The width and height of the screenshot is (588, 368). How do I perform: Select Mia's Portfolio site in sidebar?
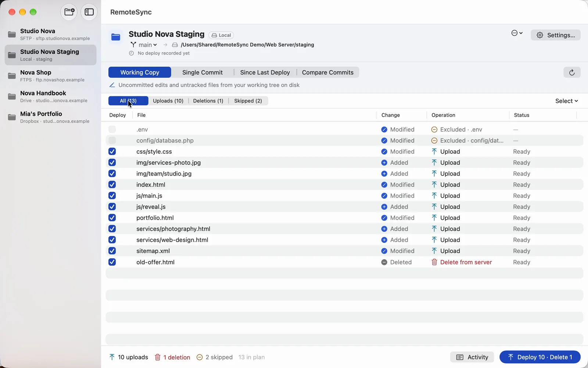50,117
